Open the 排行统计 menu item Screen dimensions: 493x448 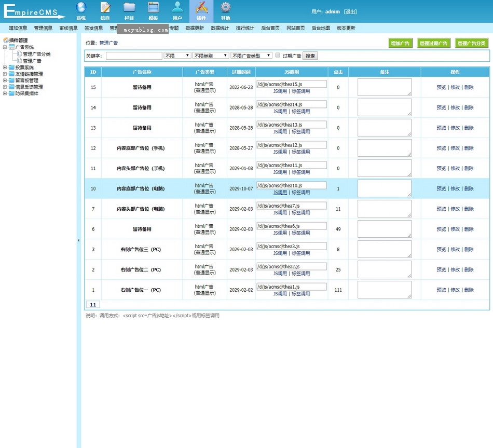(x=245, y=28)
